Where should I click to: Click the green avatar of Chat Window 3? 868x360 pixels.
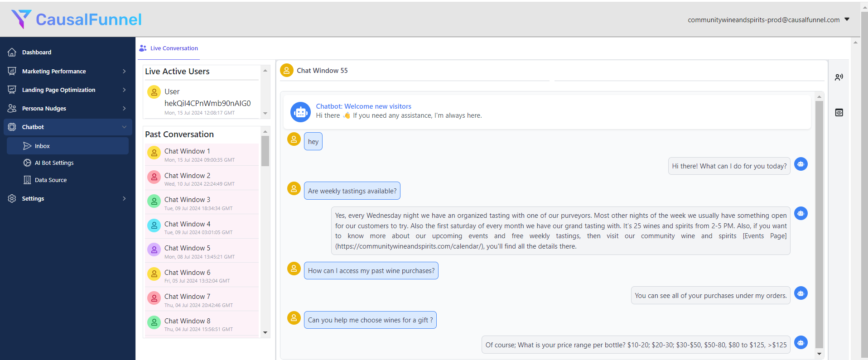(x=154, y=201)
